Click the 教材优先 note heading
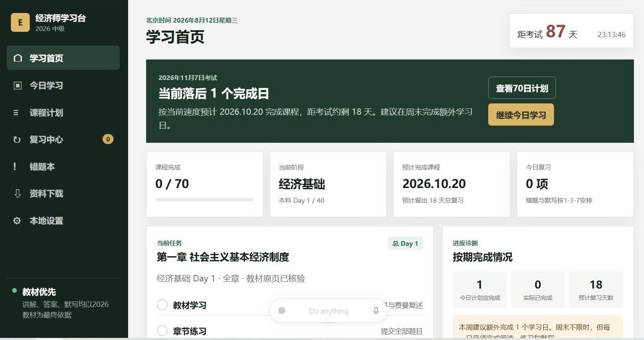644x340 pixels. 39,292
